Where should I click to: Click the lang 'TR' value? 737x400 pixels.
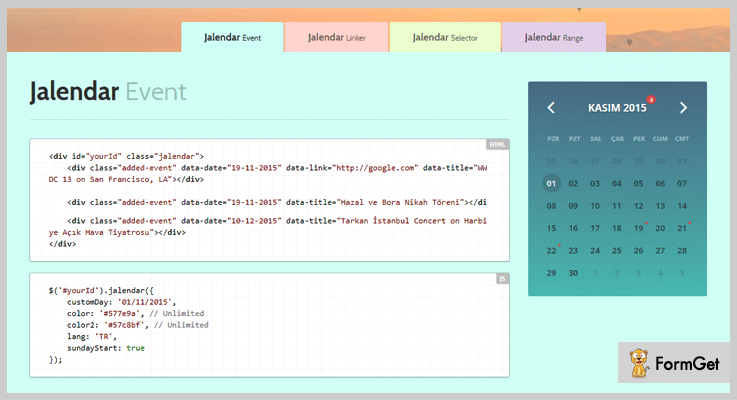pos(103,337)
